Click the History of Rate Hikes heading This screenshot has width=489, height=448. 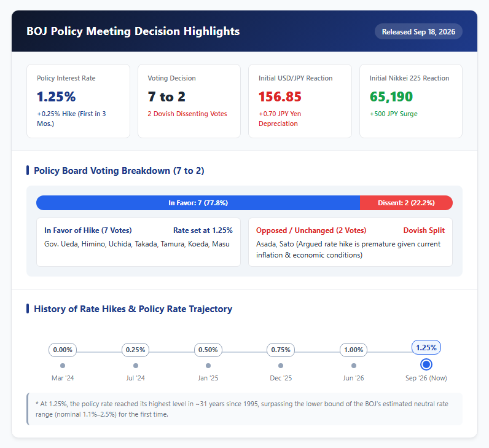(133, 309)
